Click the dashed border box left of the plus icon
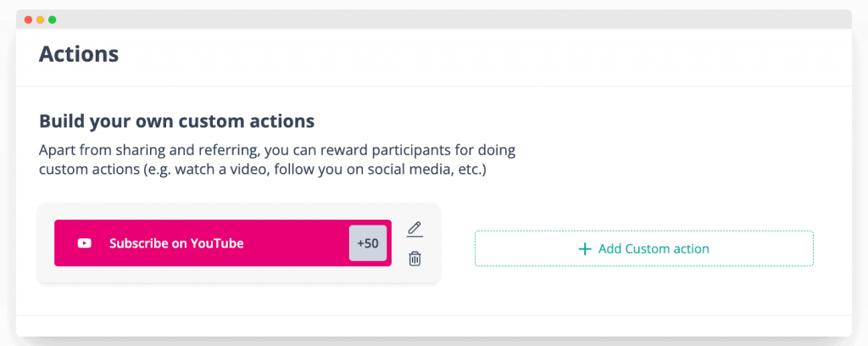 tap(526, 249)
